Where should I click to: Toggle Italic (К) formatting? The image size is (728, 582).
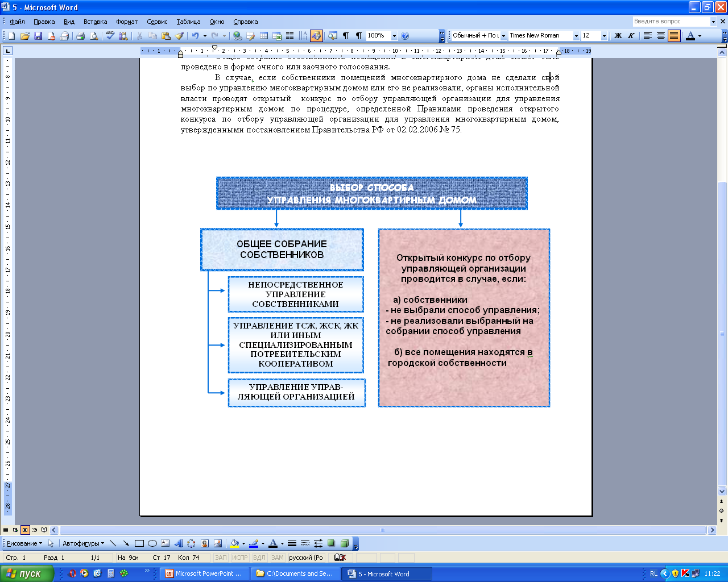tap(631, 35)
